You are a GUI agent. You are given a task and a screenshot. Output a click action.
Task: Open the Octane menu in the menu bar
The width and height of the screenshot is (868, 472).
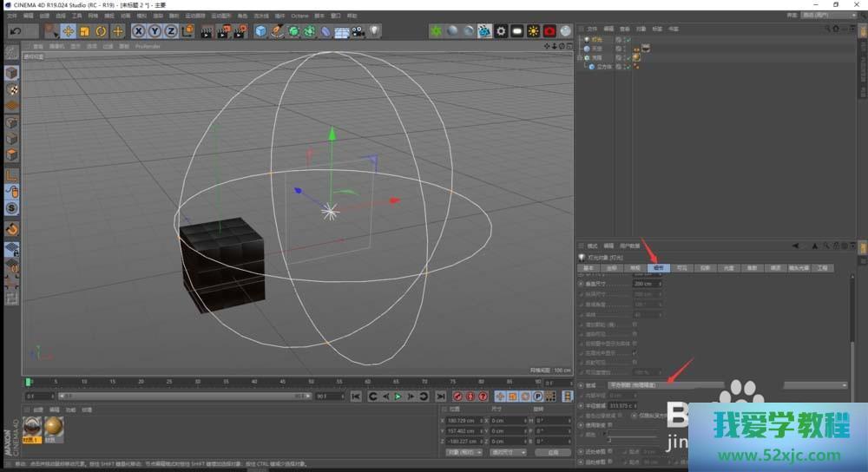[x=299, y=16]
